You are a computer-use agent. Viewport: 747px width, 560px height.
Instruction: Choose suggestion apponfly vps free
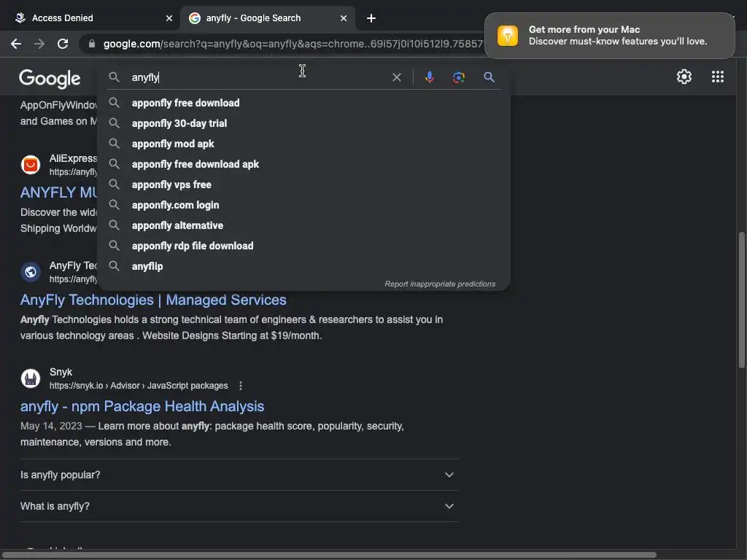(303, 184)
